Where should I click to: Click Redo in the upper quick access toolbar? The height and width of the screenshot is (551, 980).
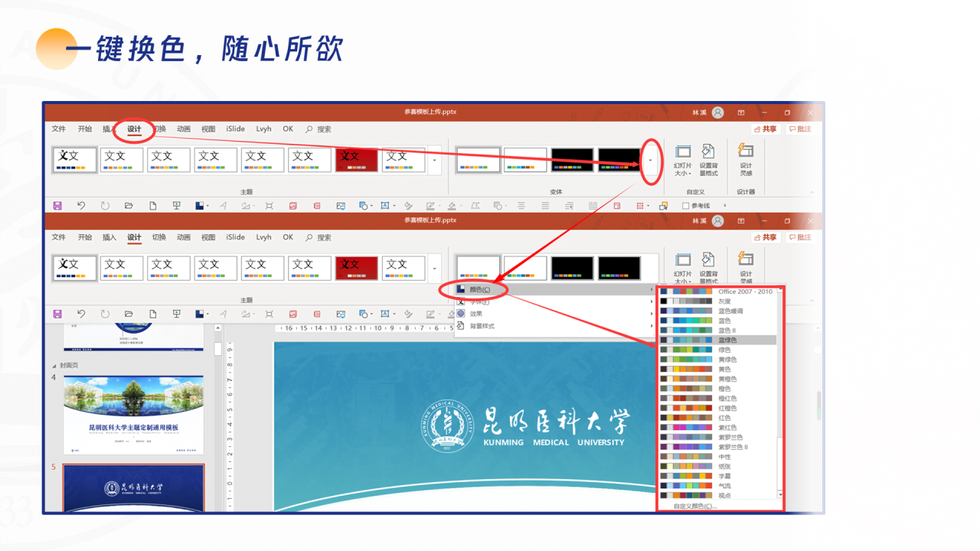(x=105, y=206)
